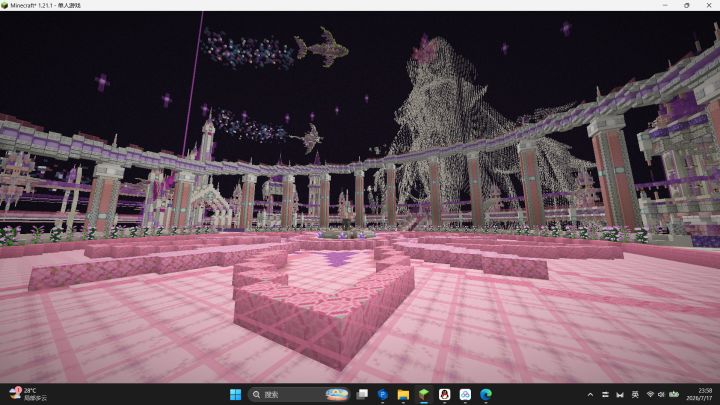Toggle the English input method indicator

click(635, 394)
